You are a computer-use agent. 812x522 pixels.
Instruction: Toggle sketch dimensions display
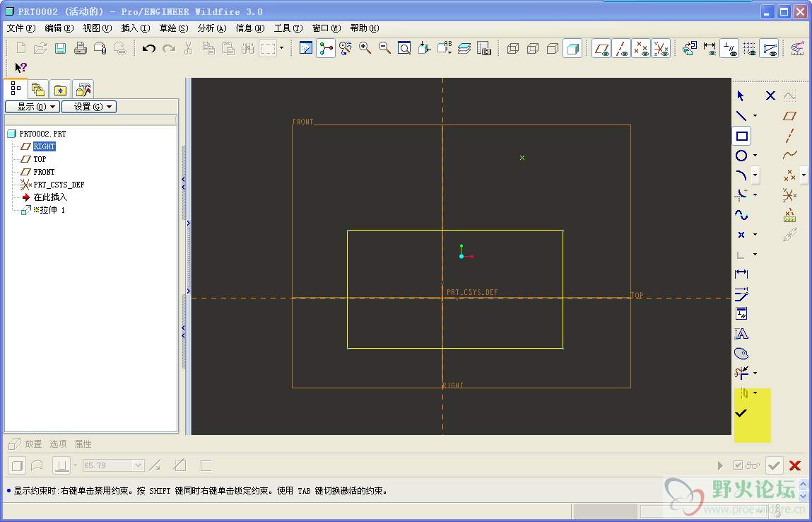point(710,49)
